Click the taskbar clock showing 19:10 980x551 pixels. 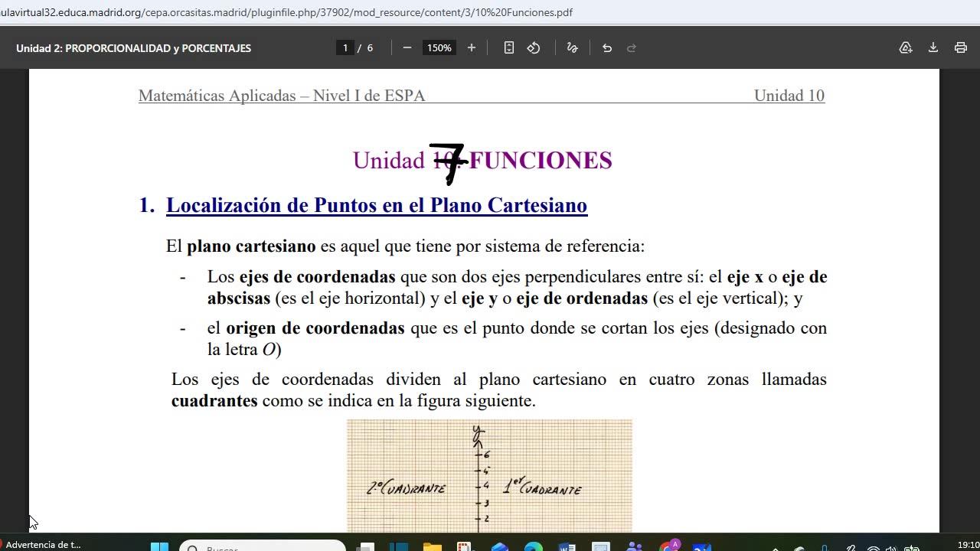tap(968, 545)
